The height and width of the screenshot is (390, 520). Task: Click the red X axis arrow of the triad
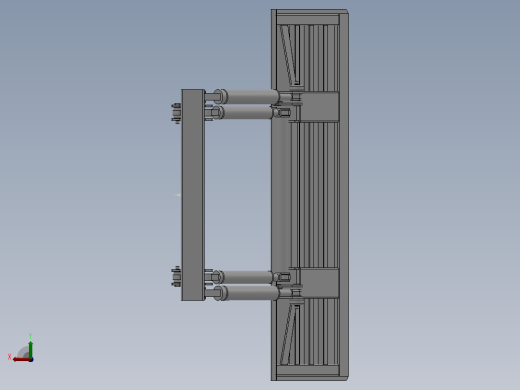point(21,360)
